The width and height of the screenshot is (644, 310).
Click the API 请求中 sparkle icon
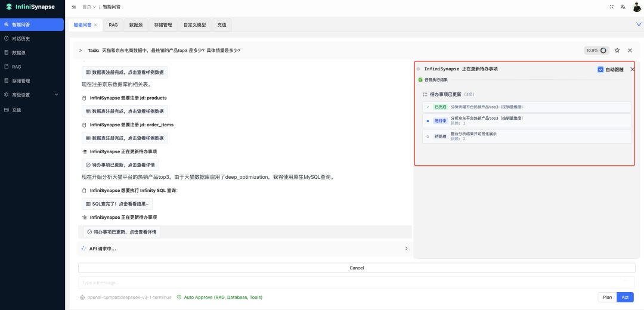(84, 249)
